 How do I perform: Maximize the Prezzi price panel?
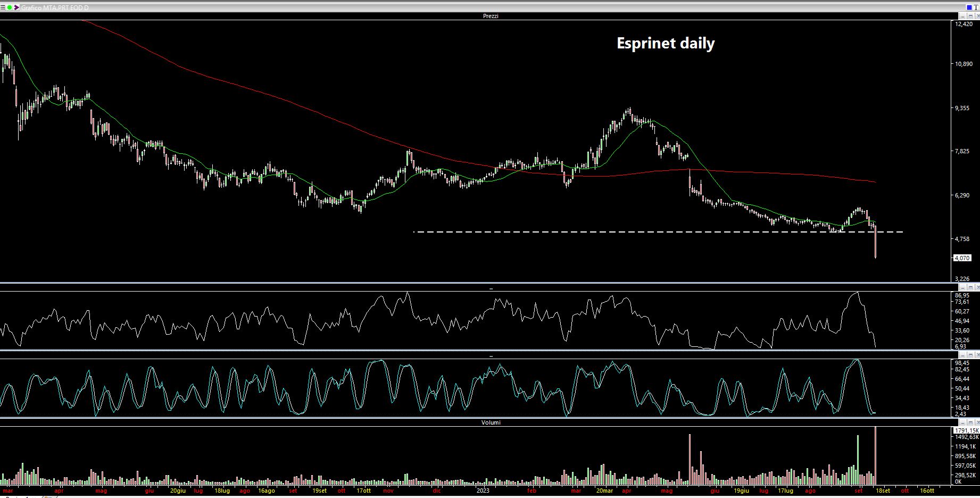pos(970,16)
